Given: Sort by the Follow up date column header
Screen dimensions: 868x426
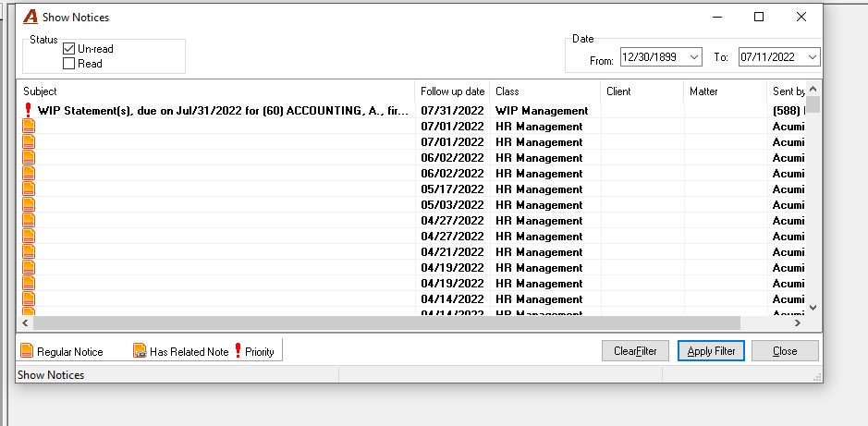Looking at the screenshot, I should (452, 91).
